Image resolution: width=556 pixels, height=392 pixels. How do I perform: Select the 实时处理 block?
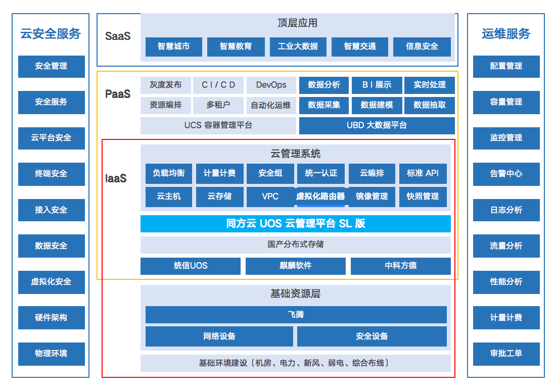click(x=430, y=85)
